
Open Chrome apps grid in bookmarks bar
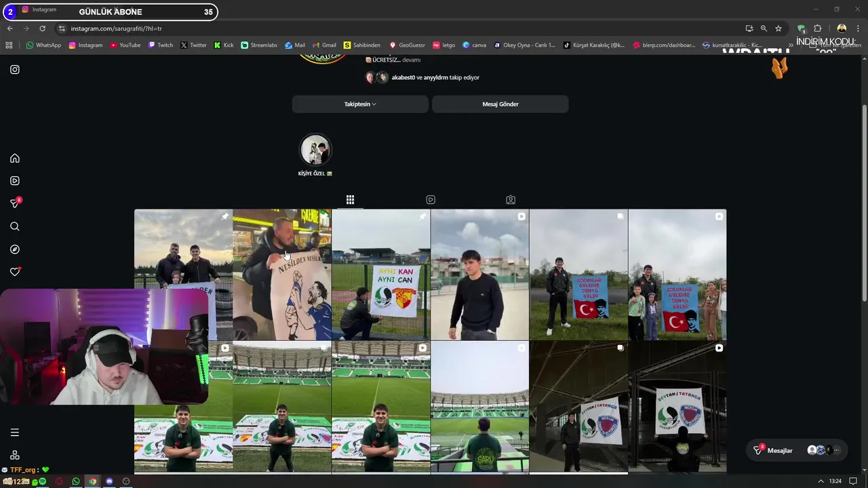coord(9,45)
